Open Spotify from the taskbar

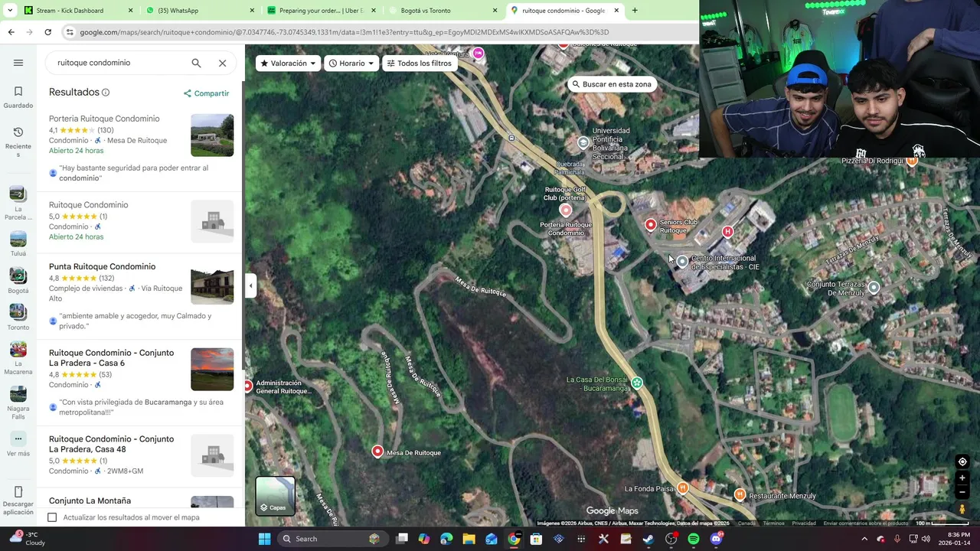point(694,539)
